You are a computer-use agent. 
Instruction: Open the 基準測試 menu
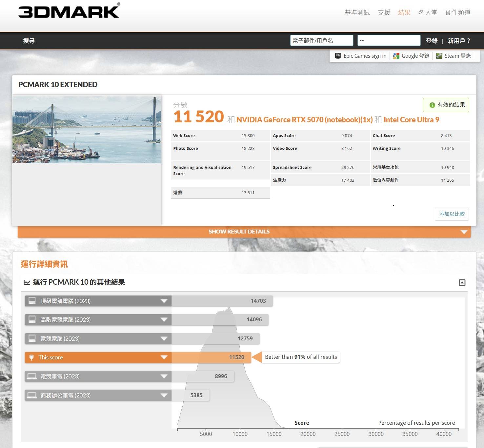click(x=357, y=12)
